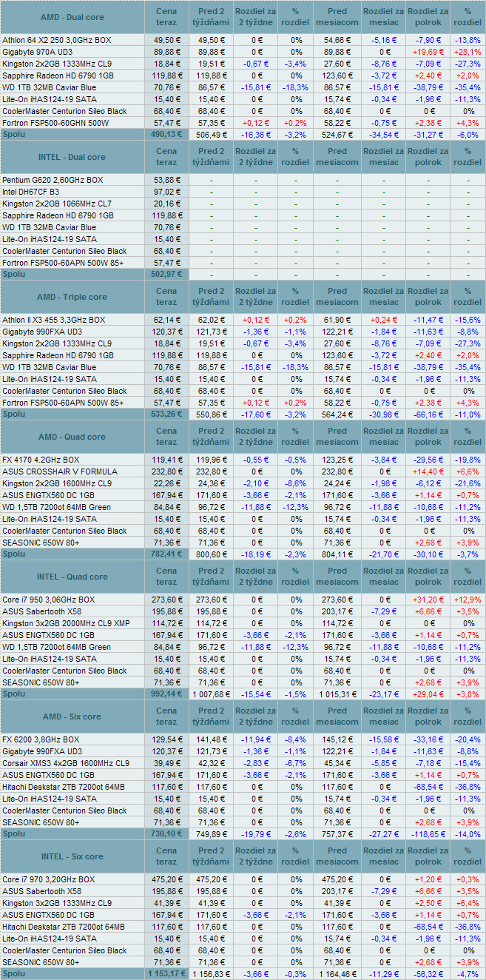
Task: Click the '1 007,68 €' total two weeks ago
Action: coord(212,694)
